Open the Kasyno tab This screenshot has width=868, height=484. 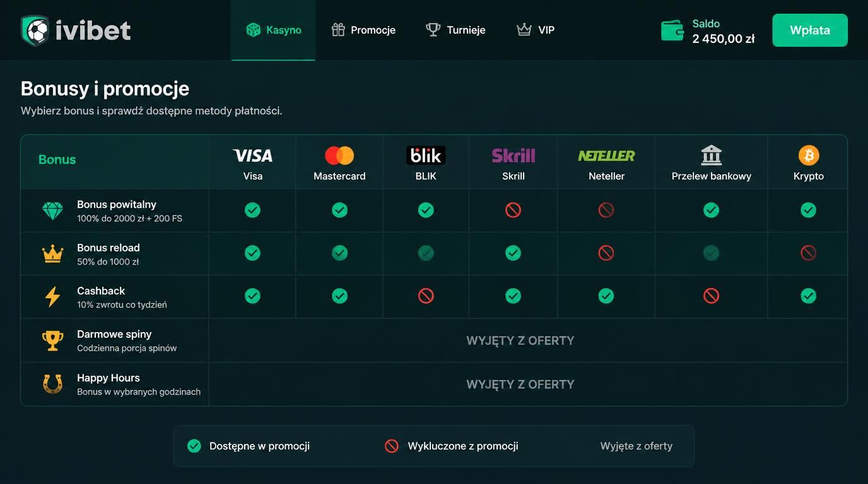[x=273, y=30]
